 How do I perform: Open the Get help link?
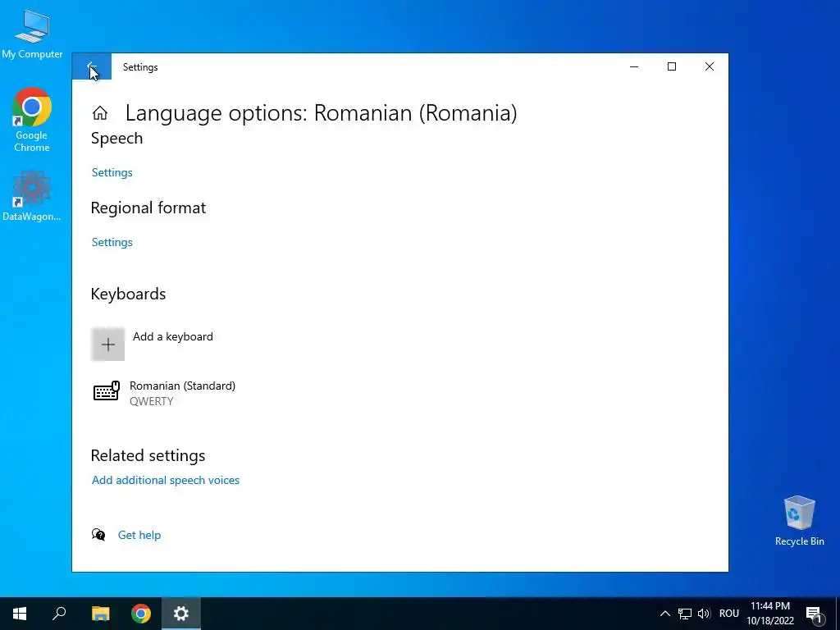139,535
